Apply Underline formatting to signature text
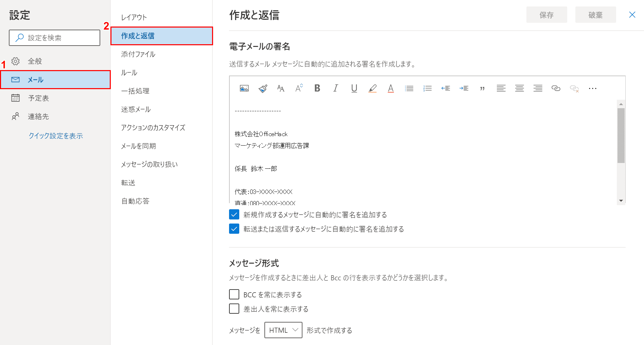This screenshot has height=345, width=644. click(354, 88)
